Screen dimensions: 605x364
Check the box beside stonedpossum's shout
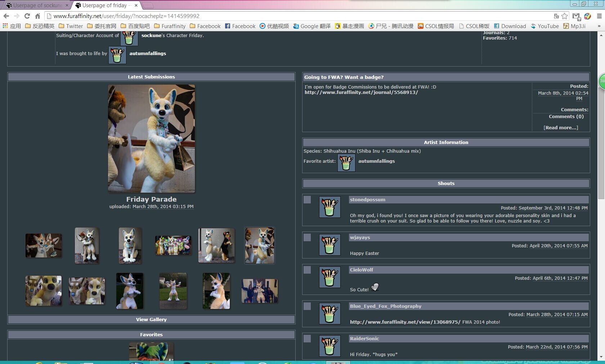point(307,199)
